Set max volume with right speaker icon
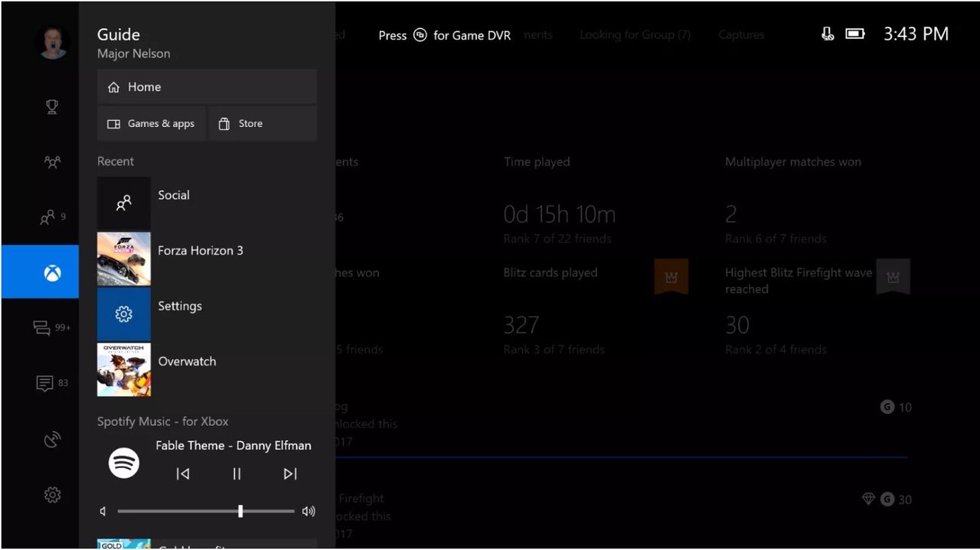Screen dimensions: 980x550 308,511
